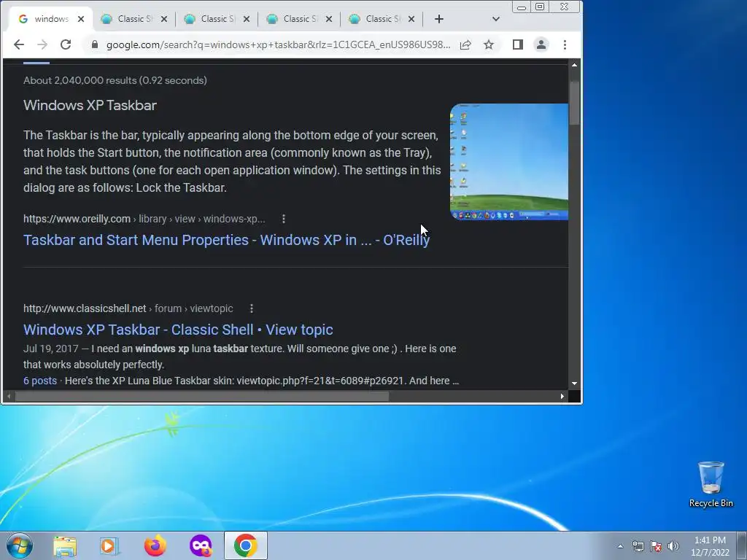Screen dimensions: 747x560
Task: Click the horizontal scrollbar thumb
Action: (202, 396)
